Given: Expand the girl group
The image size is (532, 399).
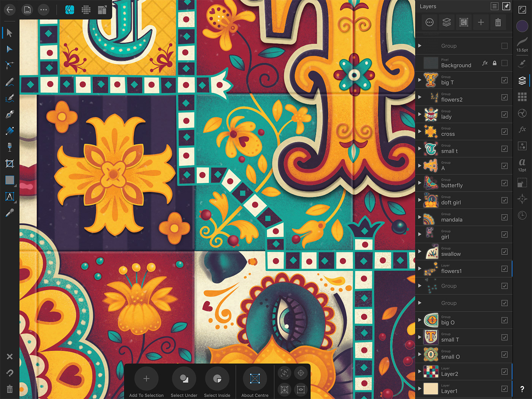Looking at the screenshot, I should pos(420,234).
